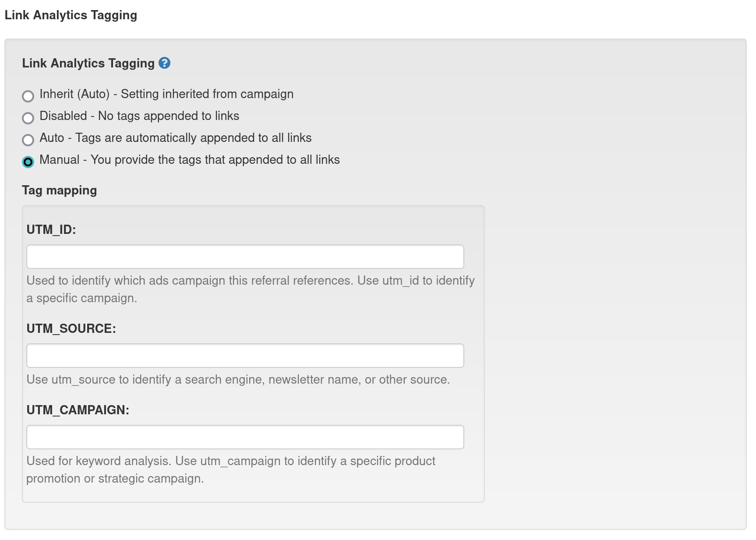The height and width of the screenshot is (540, 756).
Task: Click the "Setting inherited from campaign" label text
Action: [x=207, y=94]
